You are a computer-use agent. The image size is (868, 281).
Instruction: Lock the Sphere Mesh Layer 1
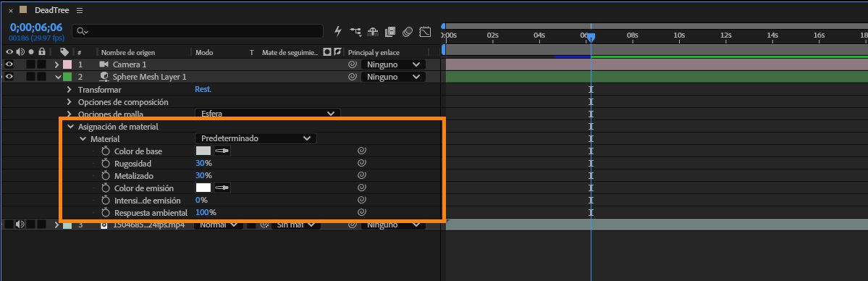(x=41, y=77)
